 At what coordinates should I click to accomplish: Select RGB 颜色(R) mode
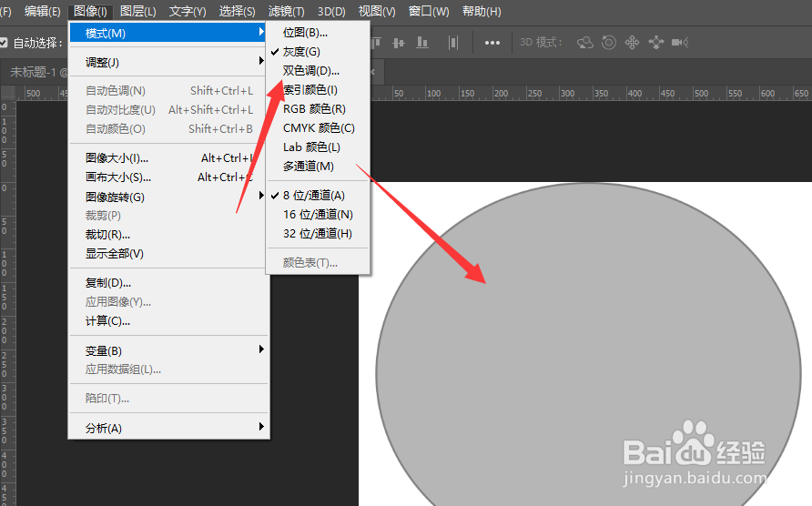click(x=318, y=109)
